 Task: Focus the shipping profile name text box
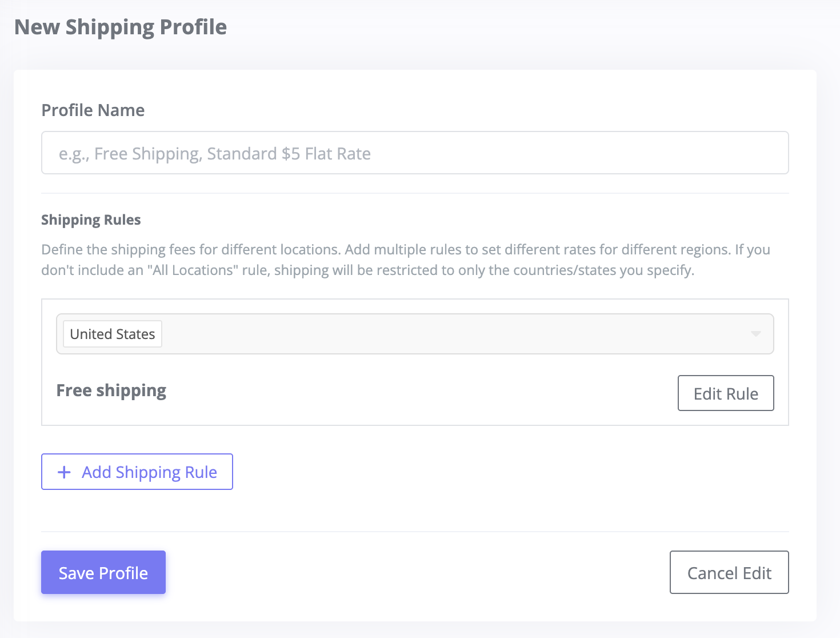414,153
